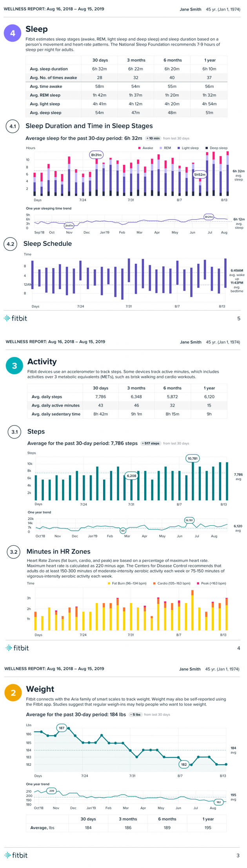Click the "− 5 lbs" weight change pill
247x868 pixels.
point(135,715)
